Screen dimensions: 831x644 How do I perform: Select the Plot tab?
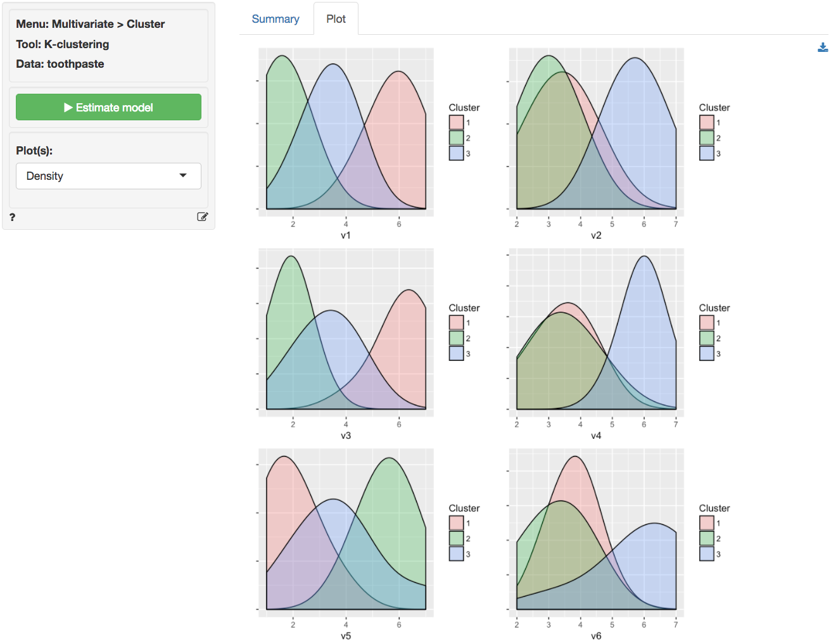click(336, 19)
